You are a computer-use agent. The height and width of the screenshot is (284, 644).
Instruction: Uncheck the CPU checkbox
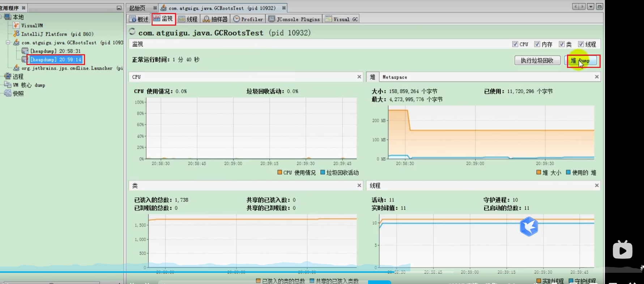point(515,44)
